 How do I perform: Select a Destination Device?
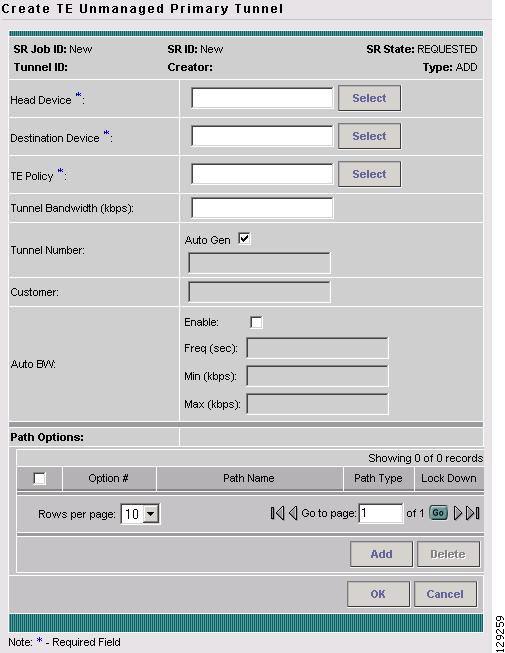click(x=370, y=136)
